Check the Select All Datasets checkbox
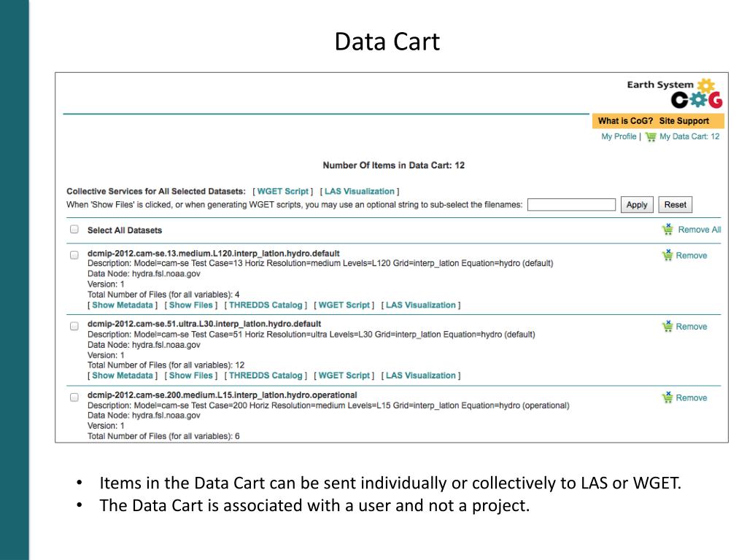 point(74,230)
